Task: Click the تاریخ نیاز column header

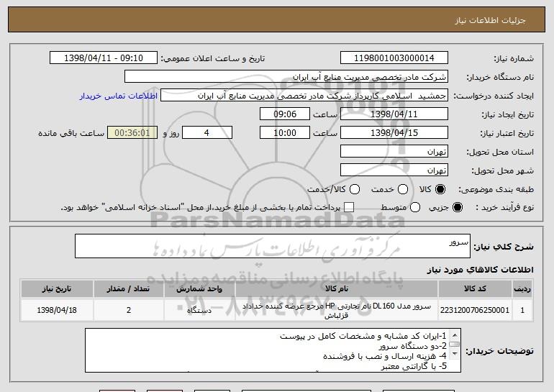Action: 57,289
